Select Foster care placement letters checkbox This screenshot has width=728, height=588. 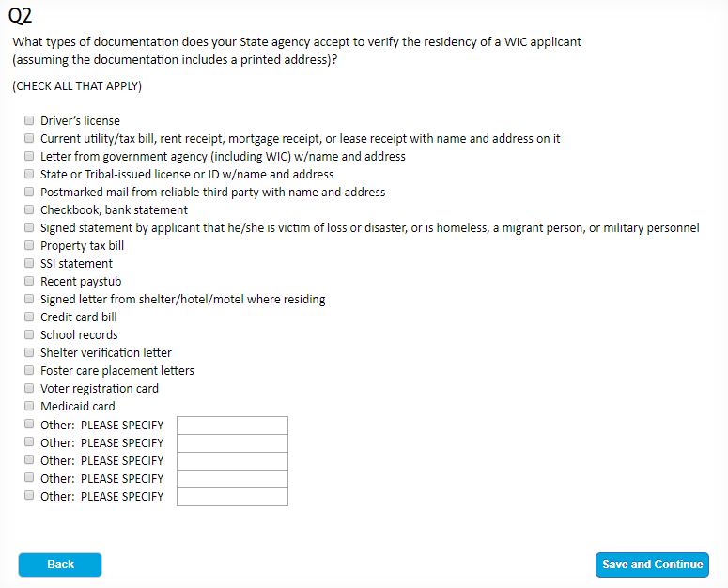(x=29, y=371)
